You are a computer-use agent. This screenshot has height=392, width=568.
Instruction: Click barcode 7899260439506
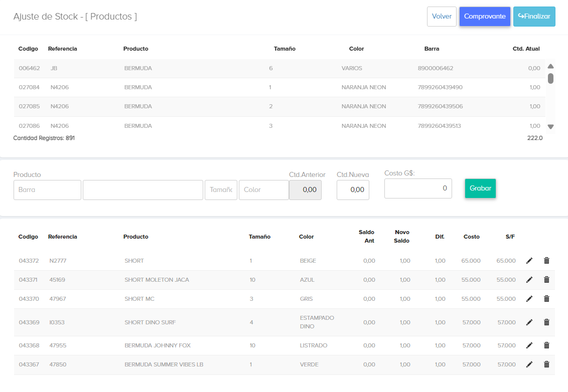[440, 106]
